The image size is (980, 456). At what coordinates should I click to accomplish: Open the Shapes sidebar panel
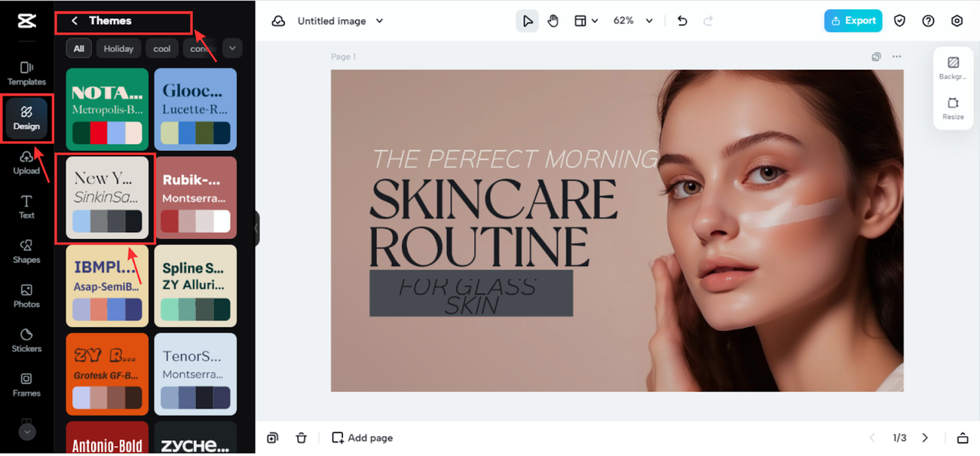27,251
